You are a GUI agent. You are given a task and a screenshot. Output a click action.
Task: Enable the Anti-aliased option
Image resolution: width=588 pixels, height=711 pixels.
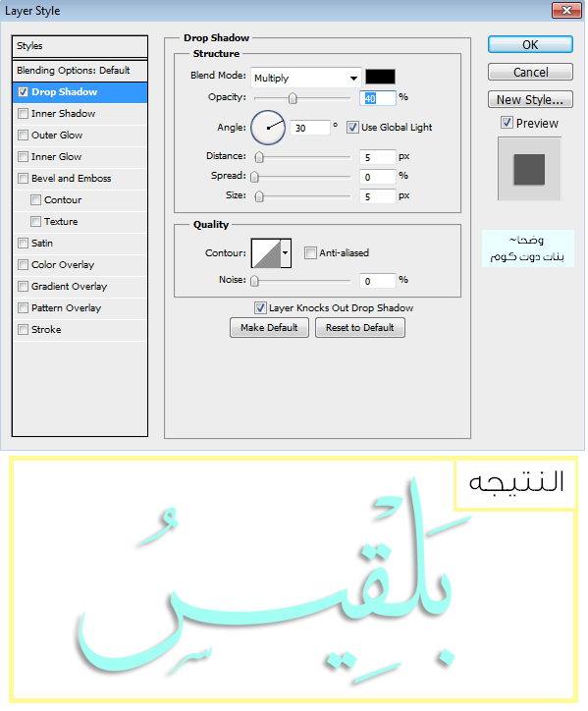[310, 252]
